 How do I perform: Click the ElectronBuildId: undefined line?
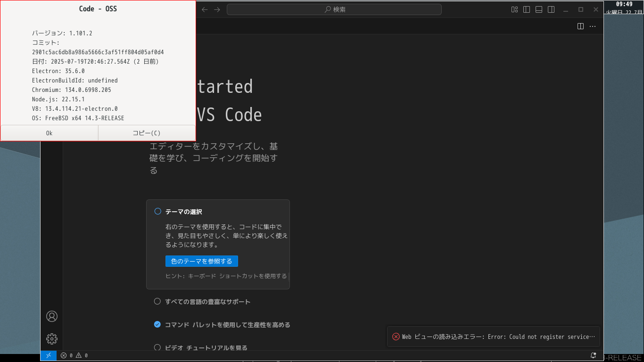pyautogui.click(x=75, y=80)
